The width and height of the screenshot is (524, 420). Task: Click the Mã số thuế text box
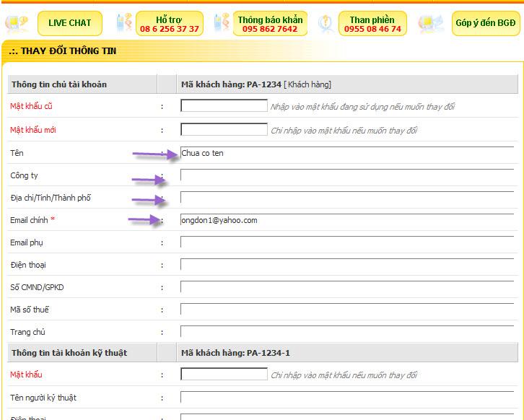(346, 310)
